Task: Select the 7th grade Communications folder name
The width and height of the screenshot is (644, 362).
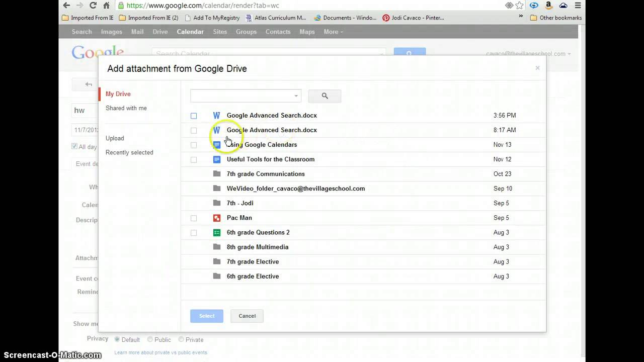Action: tap(266, 174)
